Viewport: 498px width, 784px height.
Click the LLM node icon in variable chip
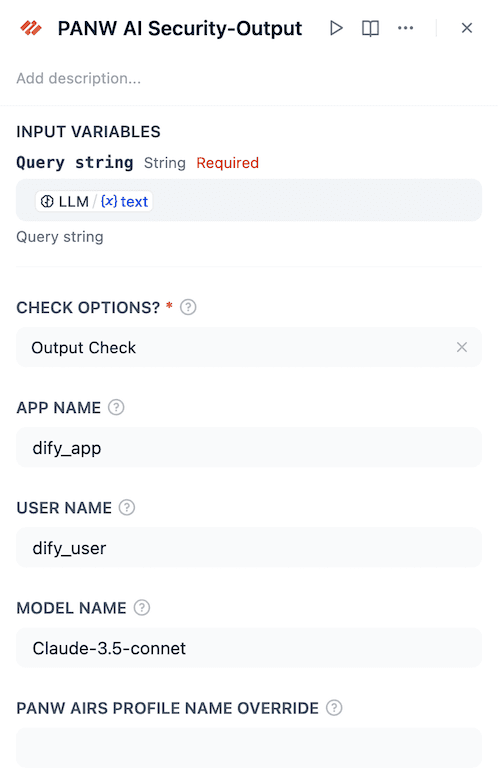47,202
